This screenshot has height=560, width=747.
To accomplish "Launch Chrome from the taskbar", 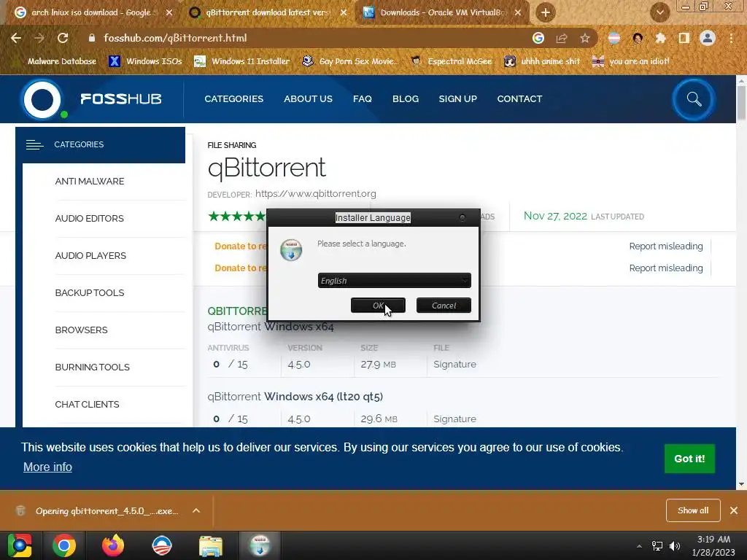I will [64, 545].
